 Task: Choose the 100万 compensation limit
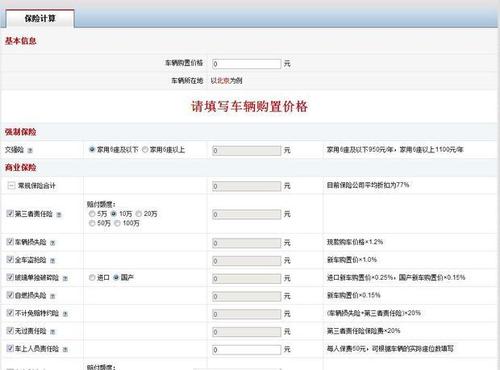[x=117, y=223]
